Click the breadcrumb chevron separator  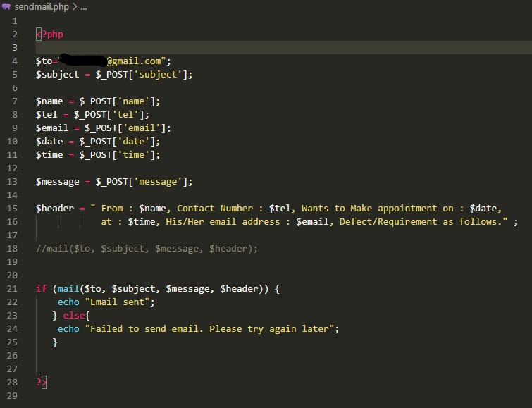75,7
